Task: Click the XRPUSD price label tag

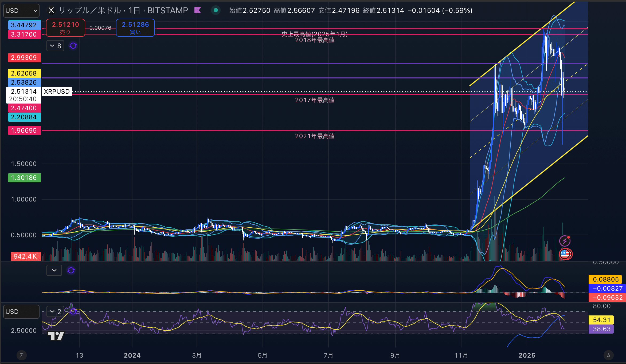Action: (57, 92)
